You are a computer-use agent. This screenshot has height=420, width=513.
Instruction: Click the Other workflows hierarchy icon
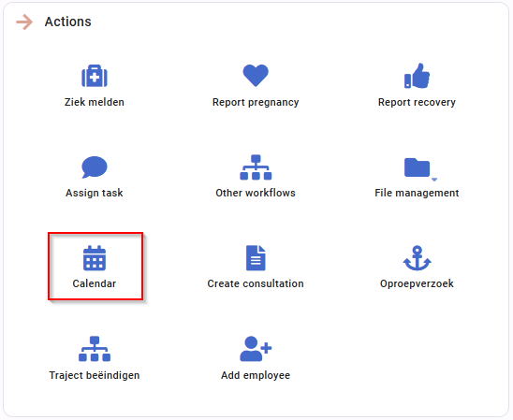tap(256, 167)
